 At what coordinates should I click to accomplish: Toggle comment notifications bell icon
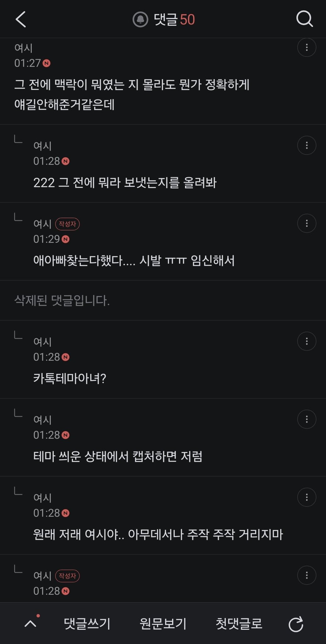(x=140, y=19)
